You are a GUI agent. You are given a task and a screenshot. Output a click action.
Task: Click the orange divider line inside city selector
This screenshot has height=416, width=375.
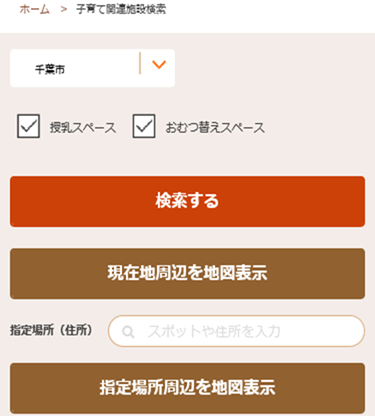pyautogui.click(x=140, y=63)
